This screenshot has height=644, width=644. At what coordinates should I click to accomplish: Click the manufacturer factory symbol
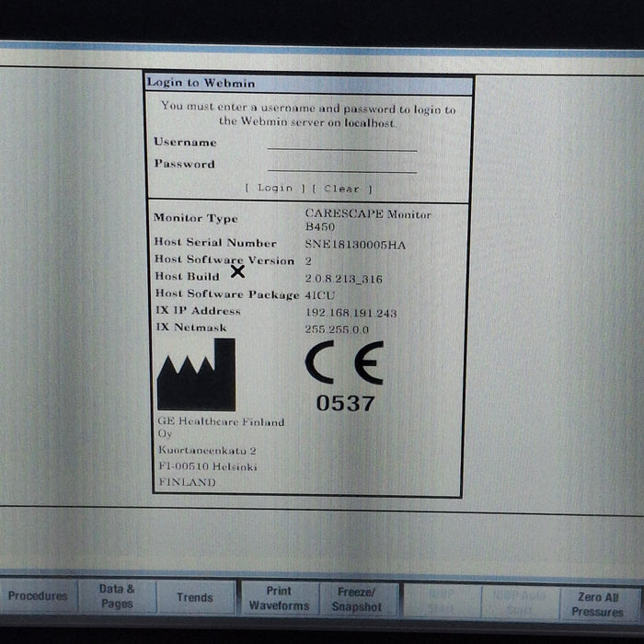(196, 374)
